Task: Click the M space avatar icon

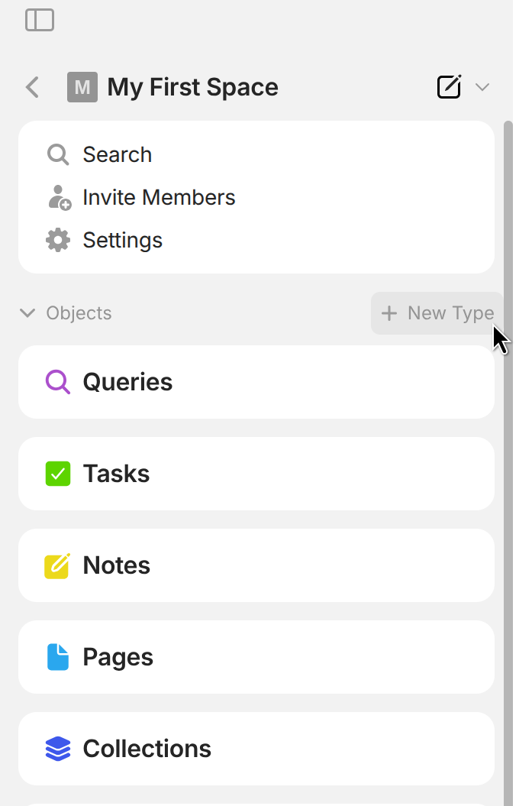Action: pyautogui.click(x=82, y=87)
